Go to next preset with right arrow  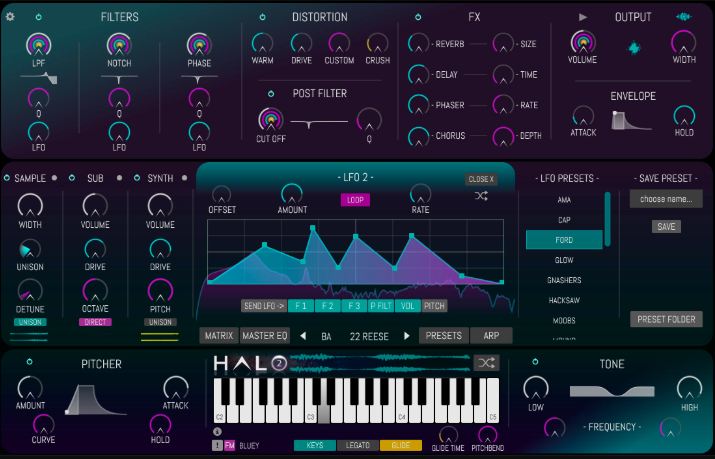407,336
